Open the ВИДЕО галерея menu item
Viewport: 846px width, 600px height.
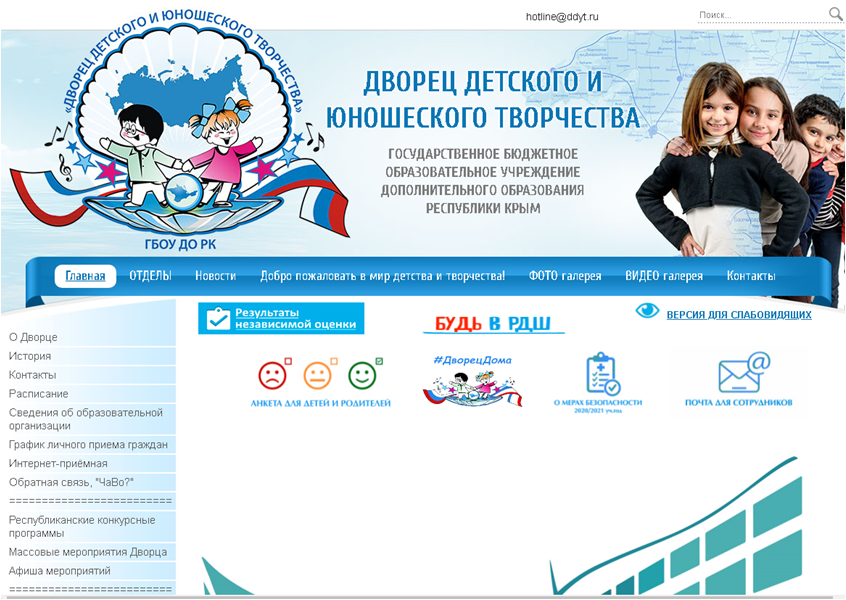coord(664,276)
